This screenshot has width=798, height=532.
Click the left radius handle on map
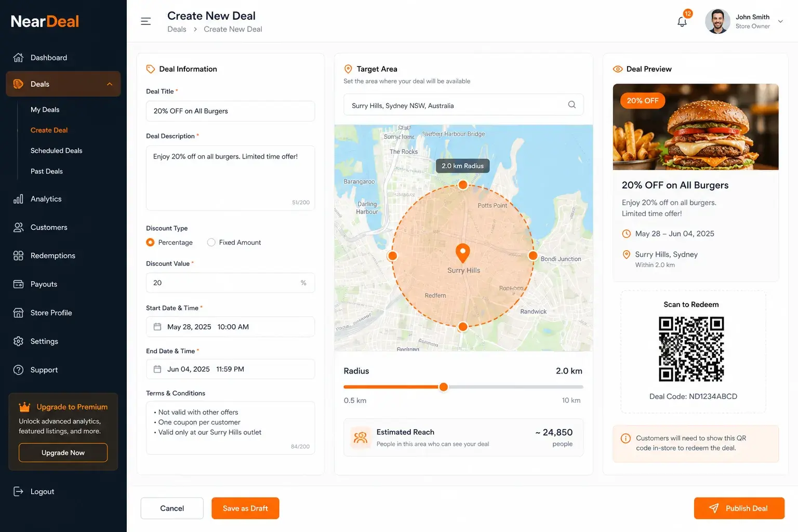pos(393,256)
